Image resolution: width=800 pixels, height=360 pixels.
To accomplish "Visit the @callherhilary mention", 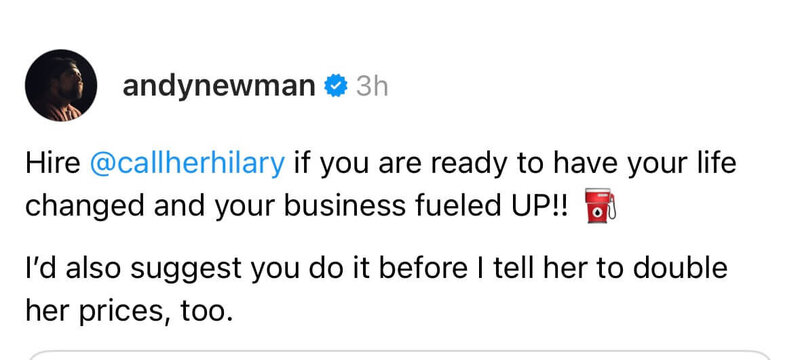I will 187,165.
